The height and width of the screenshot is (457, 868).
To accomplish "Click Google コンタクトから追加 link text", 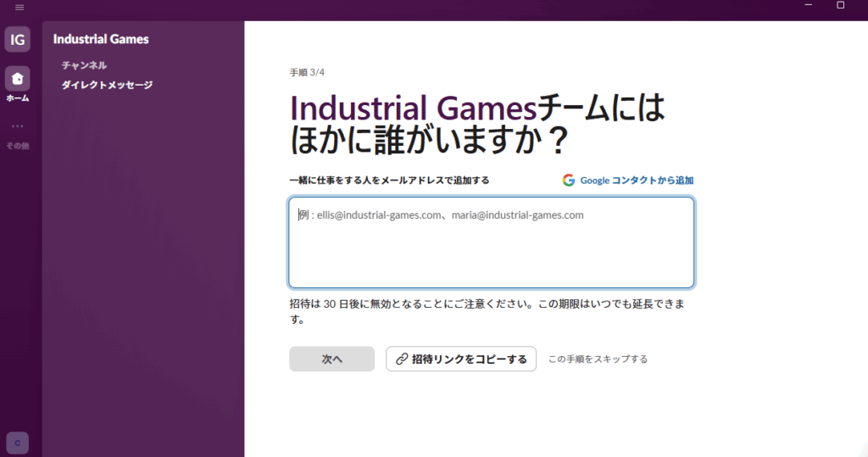I will [x=637, y=181].
